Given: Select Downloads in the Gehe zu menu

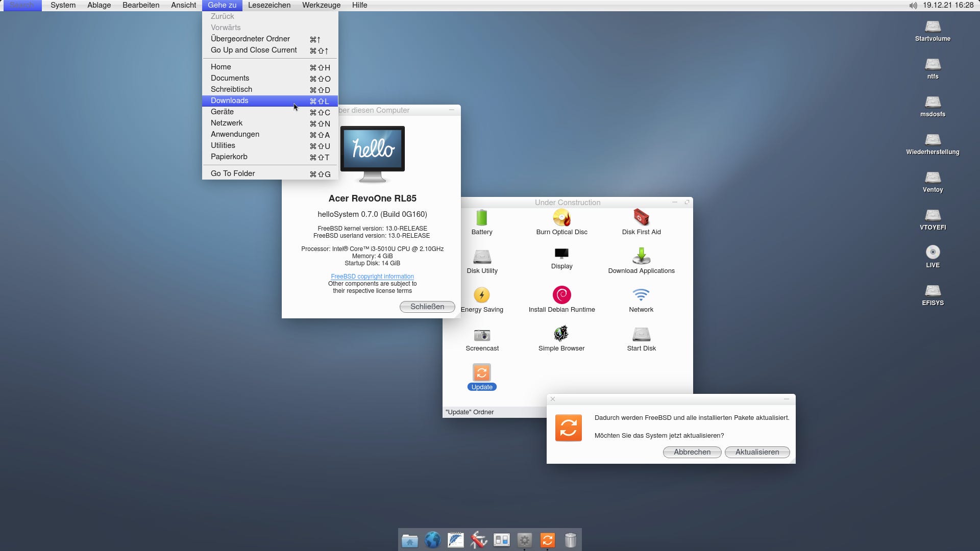Looking at the screenshot, I should point(229,101).
